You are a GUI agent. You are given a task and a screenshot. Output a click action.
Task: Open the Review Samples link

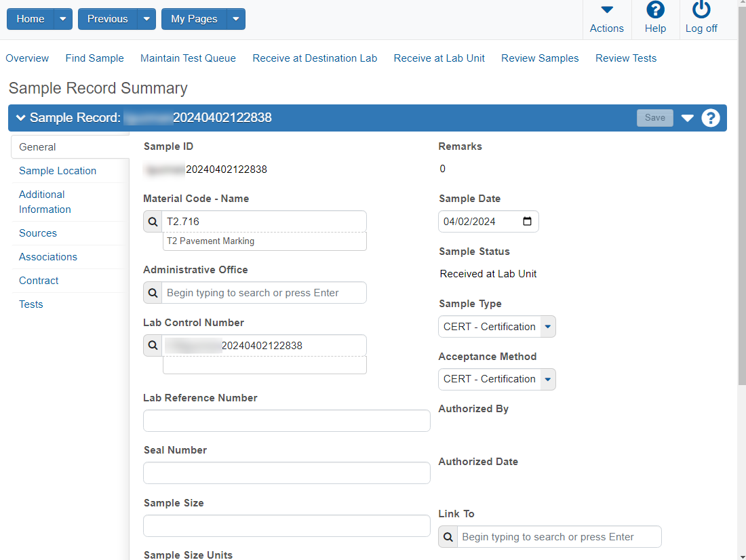coord(540,58)
